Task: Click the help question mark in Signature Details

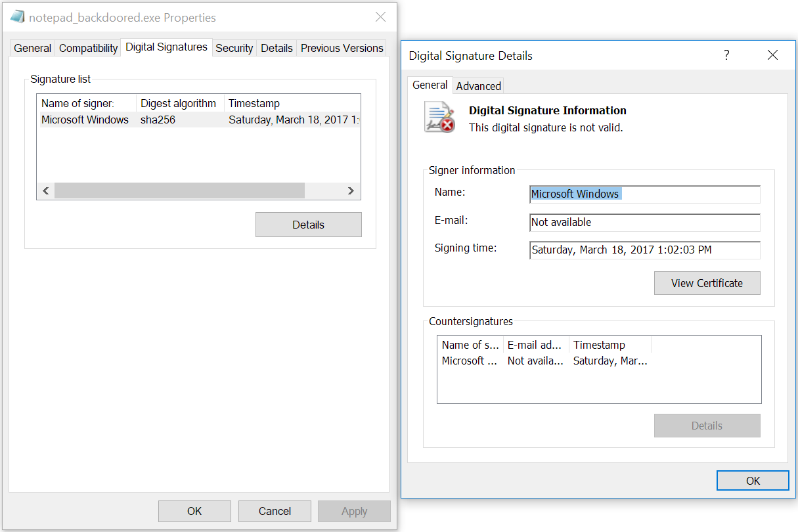Action: point(726,55)
